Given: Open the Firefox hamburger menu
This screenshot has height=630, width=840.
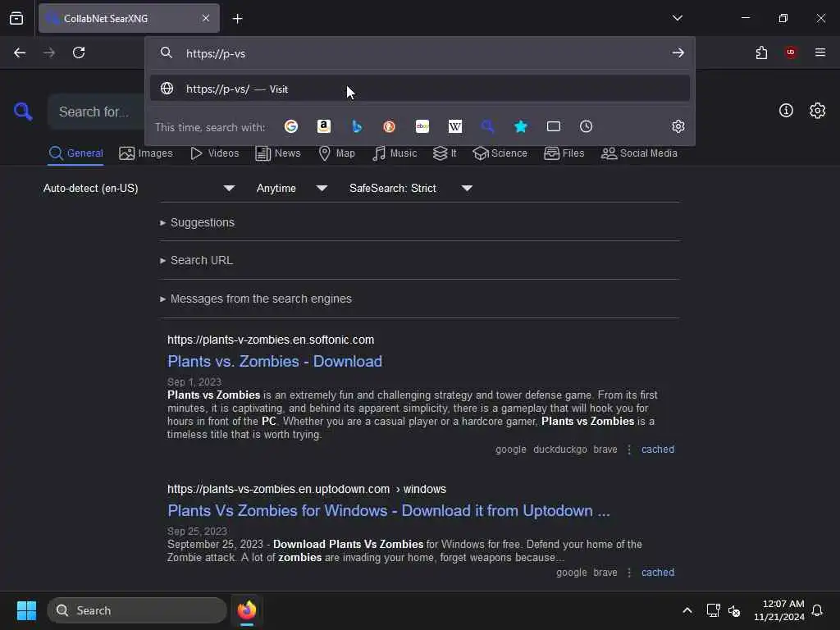Looking at the screenshot, I should pyautogui.click(x=820, y=52).
